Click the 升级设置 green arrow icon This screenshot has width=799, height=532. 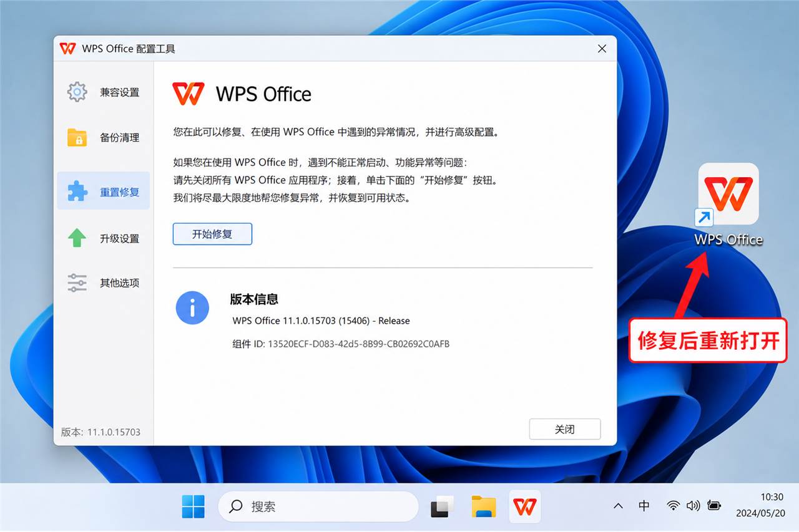tap(77, 238)
